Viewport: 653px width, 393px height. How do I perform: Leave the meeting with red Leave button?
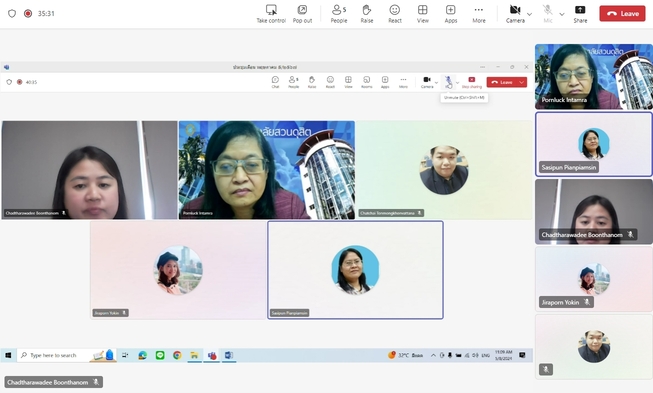[x=622, y=13]
